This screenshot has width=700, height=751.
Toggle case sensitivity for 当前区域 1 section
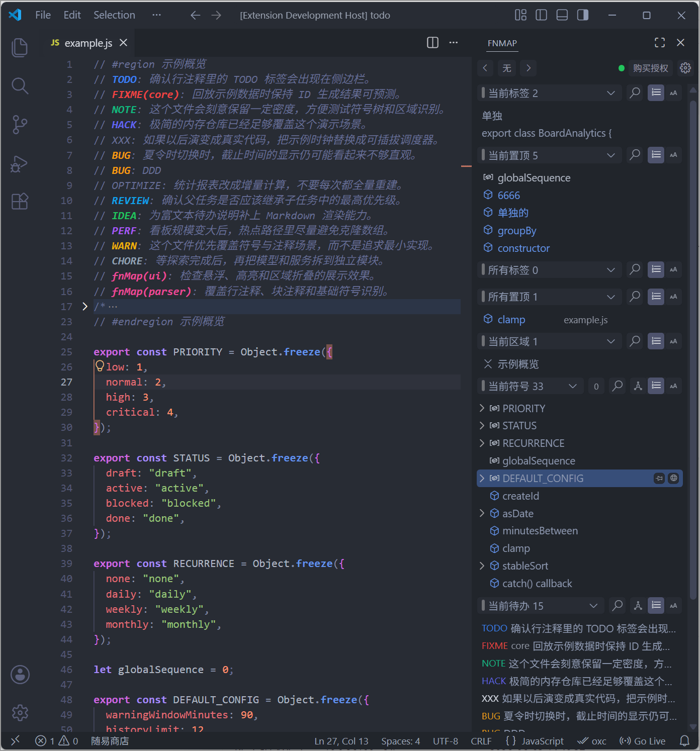[673, 341]
